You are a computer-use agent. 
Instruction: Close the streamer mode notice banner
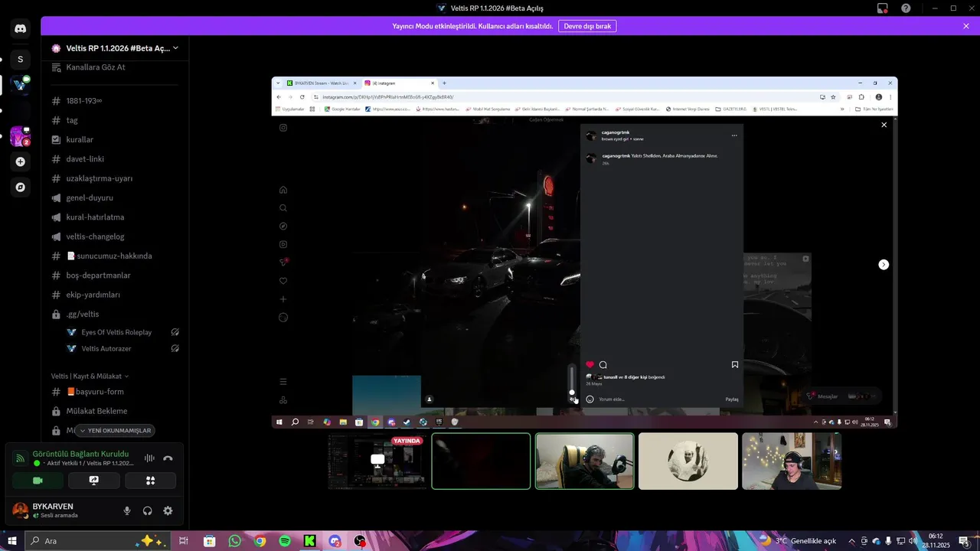[966, 26]
